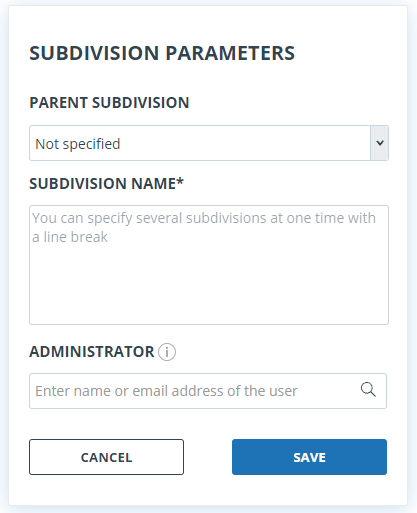Click the magnifier search icon
This screenshot has width=417, height=513.
(x=368, y=390)
